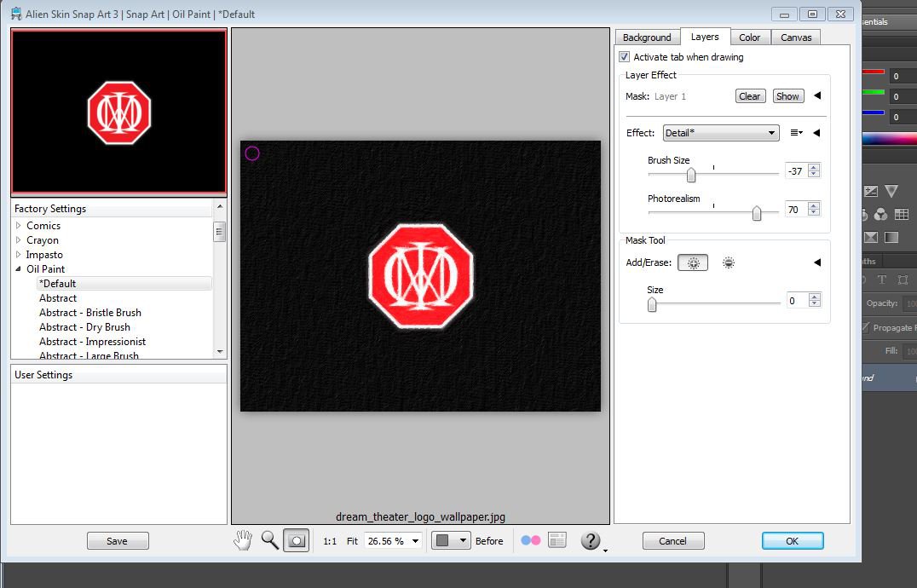
Task: Click Alien Skin icon in title bar
Action: click(16, 14)
